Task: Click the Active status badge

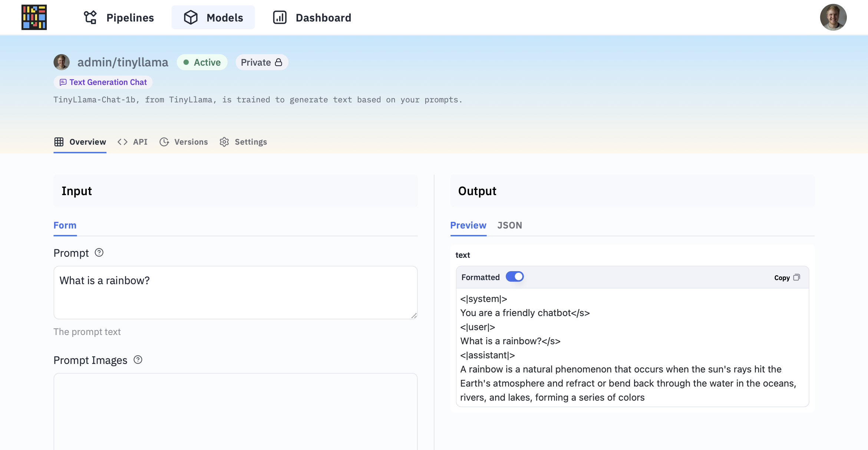Action: (202, 62)
